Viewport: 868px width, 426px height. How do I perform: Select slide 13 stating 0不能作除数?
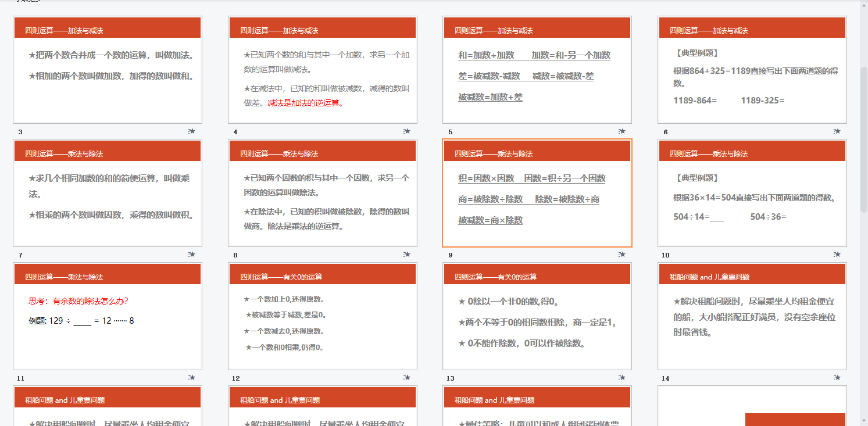[537, 316]
